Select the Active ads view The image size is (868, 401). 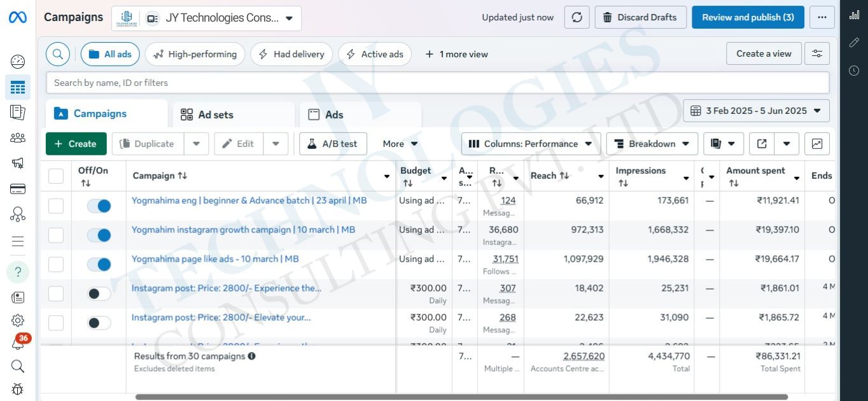[375, 54]
